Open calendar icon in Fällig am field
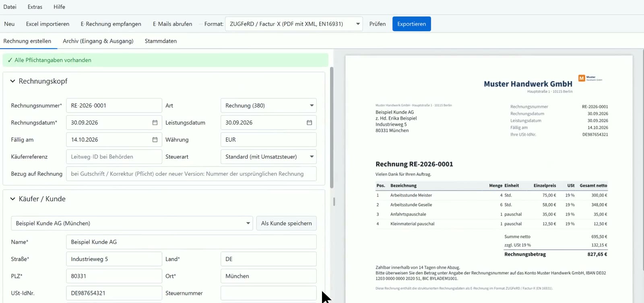This screenshot has width=644, height=303. coord(155,139)
